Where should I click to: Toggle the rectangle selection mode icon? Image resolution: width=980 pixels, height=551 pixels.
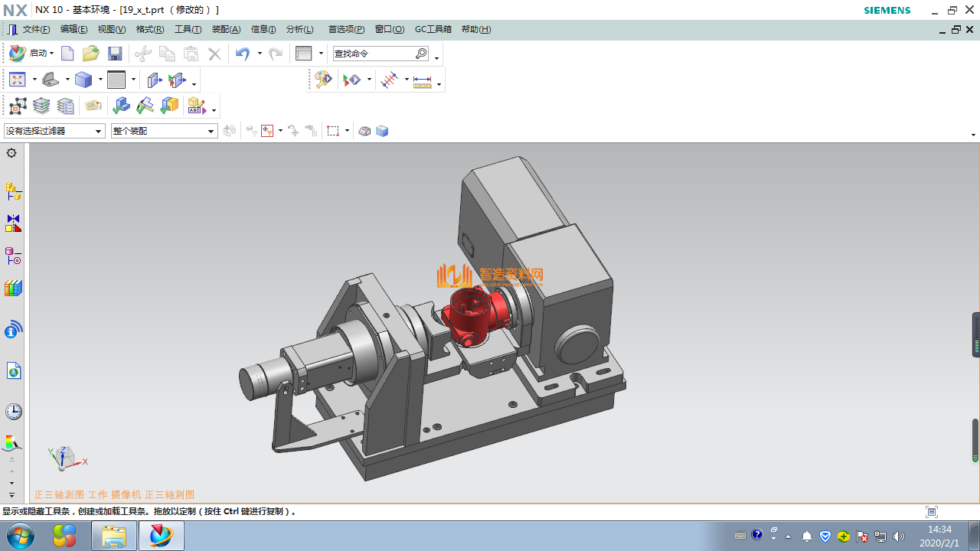point(333,131)
